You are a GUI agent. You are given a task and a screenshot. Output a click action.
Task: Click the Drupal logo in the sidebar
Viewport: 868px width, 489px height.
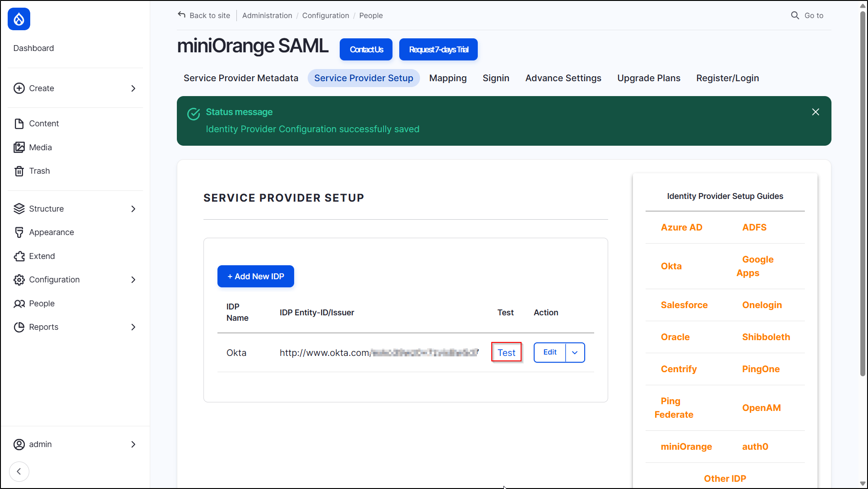click(18, 19)
